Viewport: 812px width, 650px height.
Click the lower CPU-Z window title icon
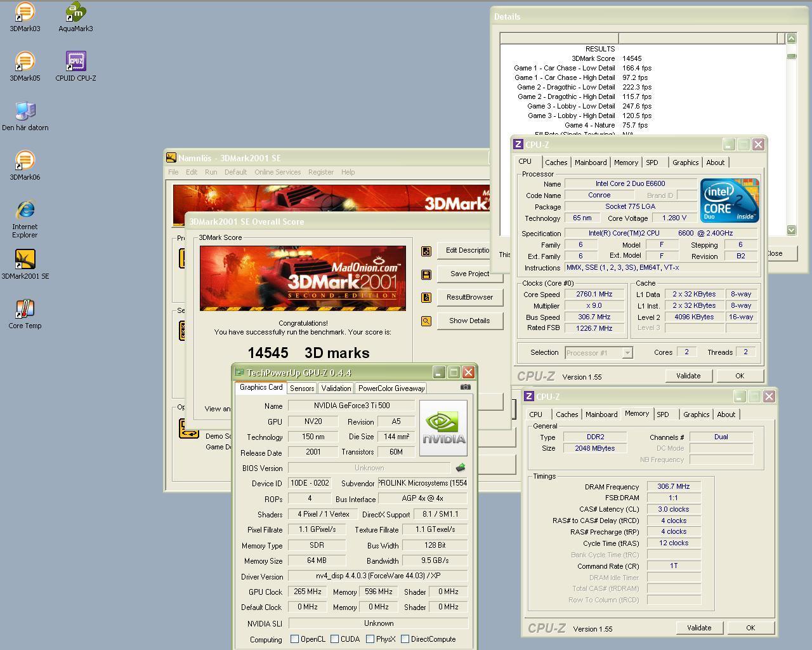tap(529, 397)
